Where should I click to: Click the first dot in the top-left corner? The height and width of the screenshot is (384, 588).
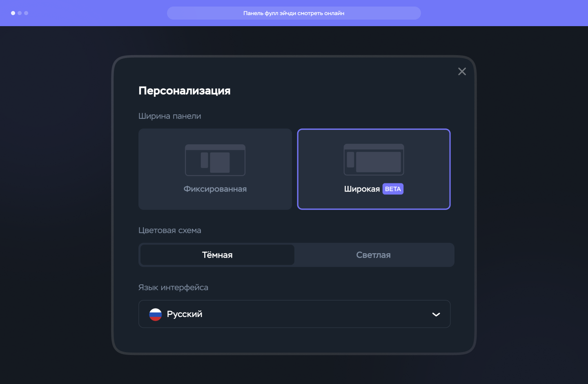(x=13, y=13)
